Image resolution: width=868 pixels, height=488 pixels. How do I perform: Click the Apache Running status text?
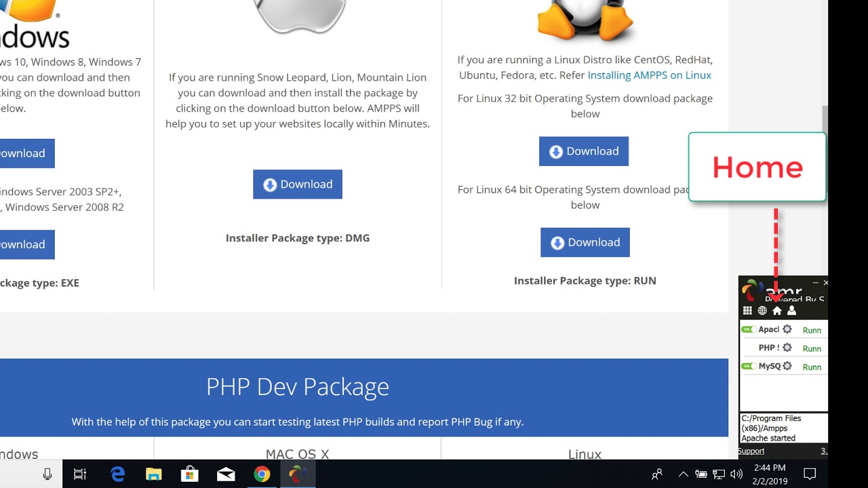point(812,330)
